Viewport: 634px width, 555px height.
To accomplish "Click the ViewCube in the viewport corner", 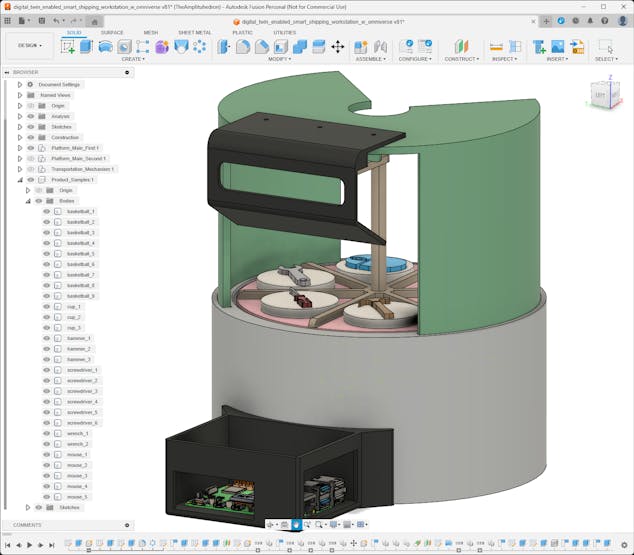I will coord(599,95).
